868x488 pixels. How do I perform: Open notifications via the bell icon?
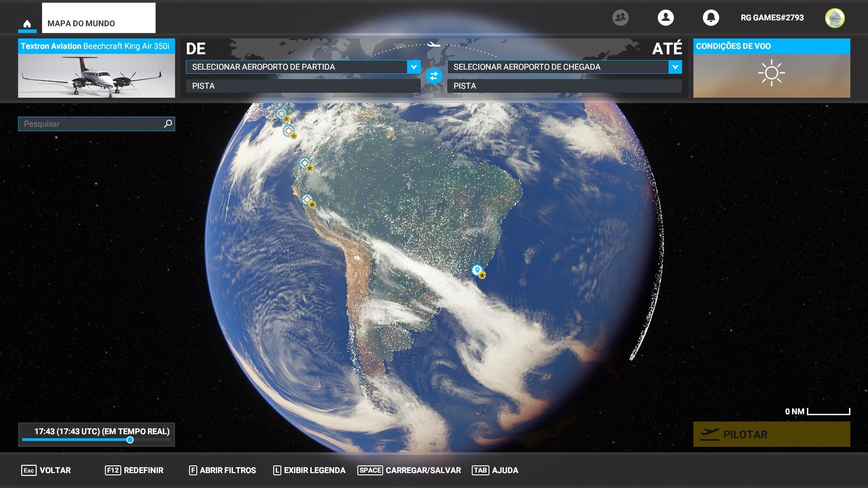[711, 18]
